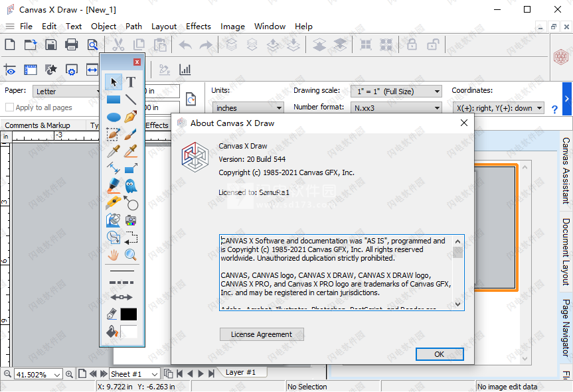
Task: Click the fit-width double arrow toolbar icon
Action: point(92,70)
